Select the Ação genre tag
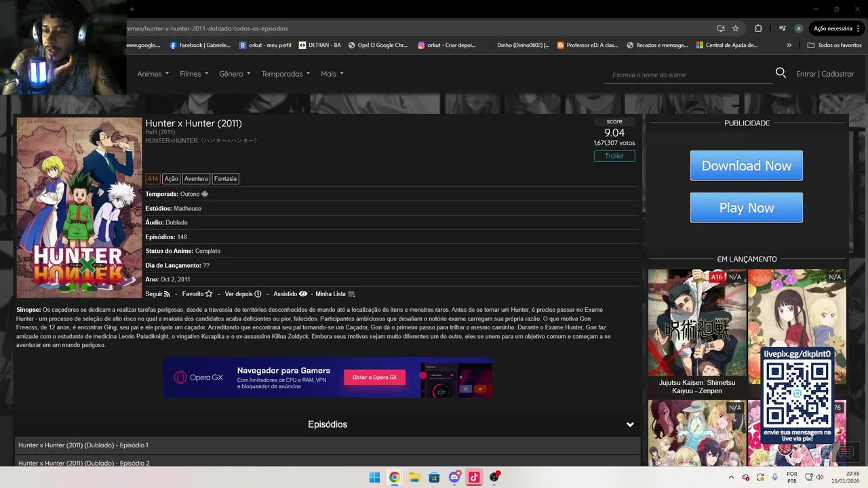 coord(171,179)
